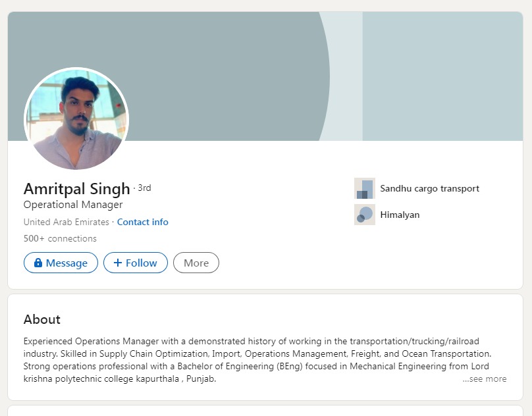
Task: Expand the About section with see more
Action: 485,379
